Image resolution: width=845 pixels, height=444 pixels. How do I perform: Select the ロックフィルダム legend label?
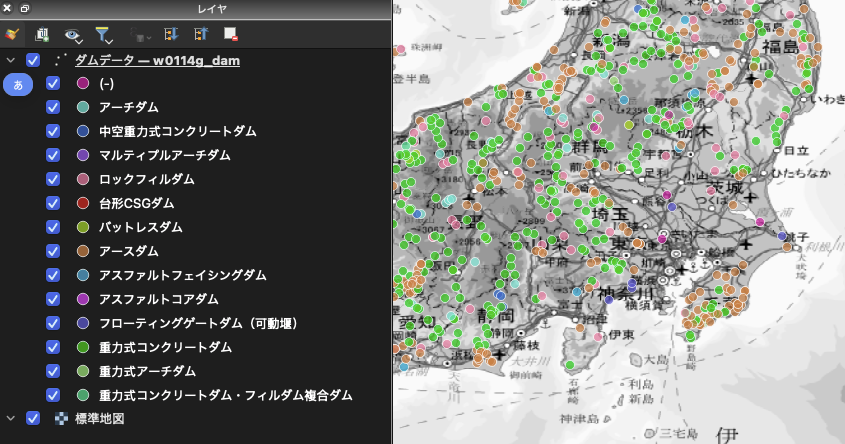click(147, 179)
